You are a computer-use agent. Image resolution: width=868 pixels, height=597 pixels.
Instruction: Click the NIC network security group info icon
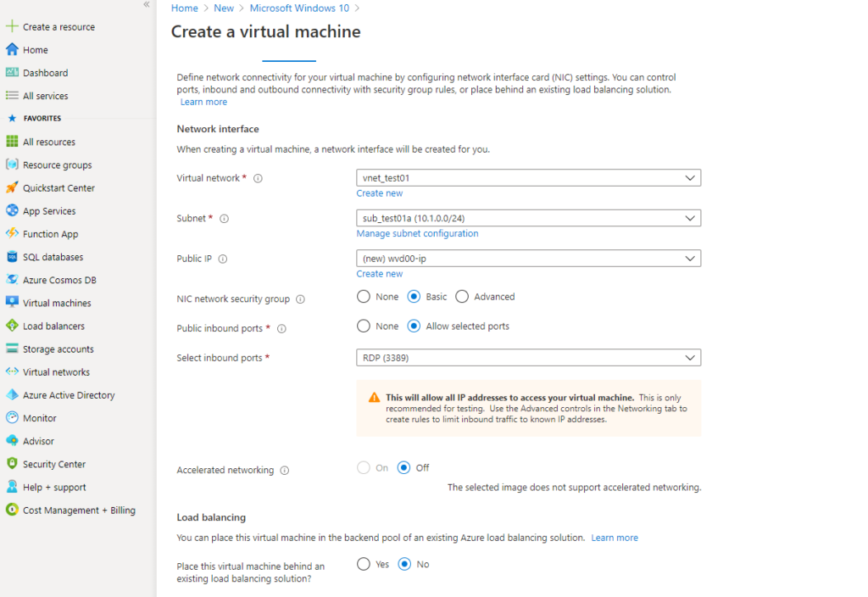[300, 299]
